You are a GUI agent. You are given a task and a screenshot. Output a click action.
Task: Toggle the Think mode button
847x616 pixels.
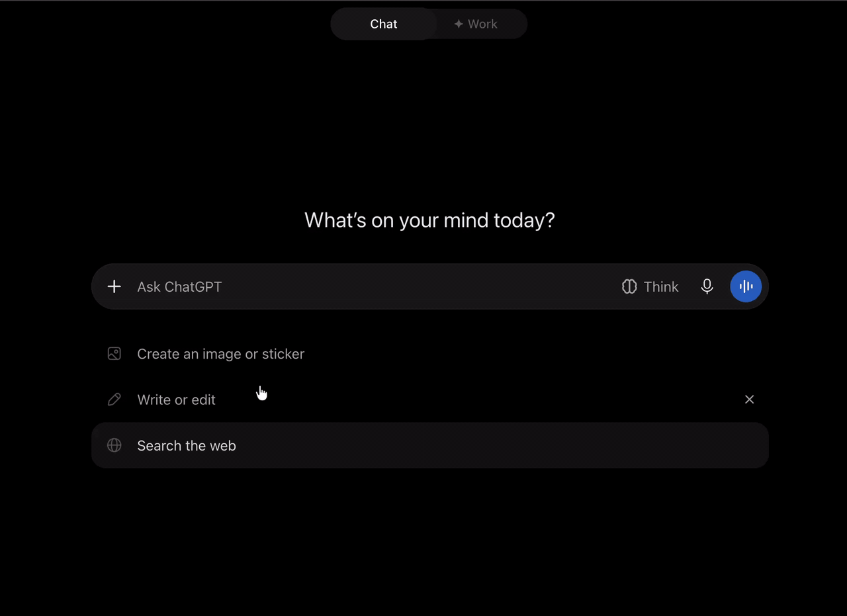click(650, 286)
